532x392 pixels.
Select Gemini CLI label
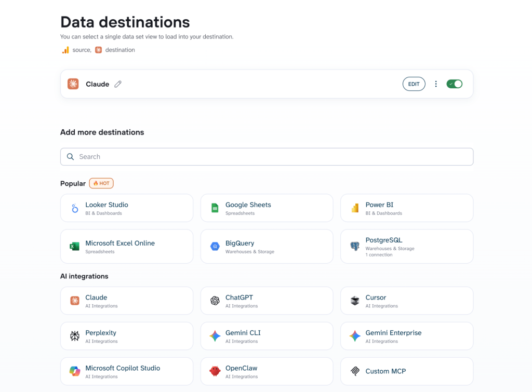(243, 333)
